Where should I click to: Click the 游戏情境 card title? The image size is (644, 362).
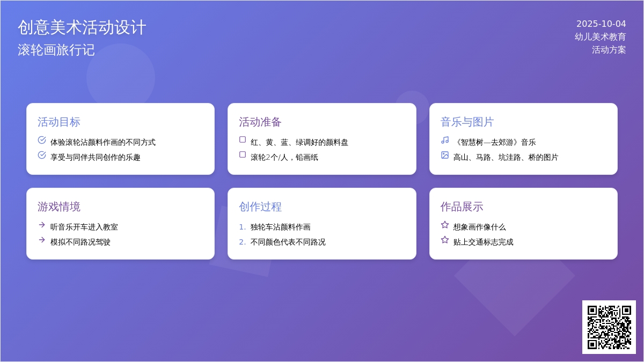coord(59,206)
